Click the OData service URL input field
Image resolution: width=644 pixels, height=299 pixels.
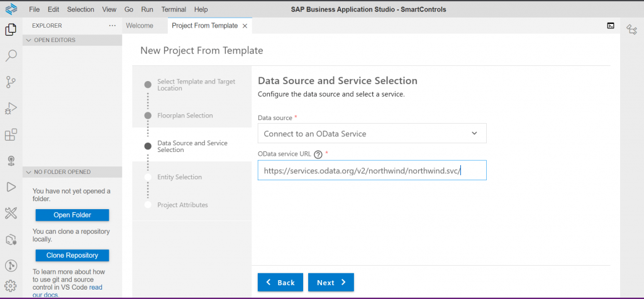click(x=372, y=170)
